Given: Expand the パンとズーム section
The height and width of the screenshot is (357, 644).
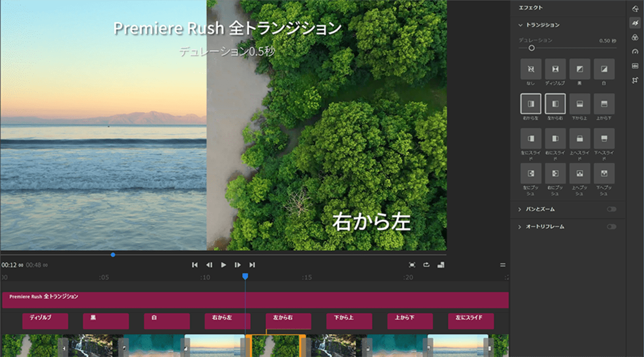Looking at the screenshot, I should click(520, 209).
